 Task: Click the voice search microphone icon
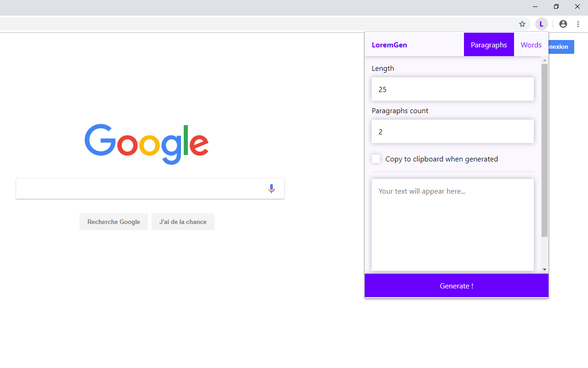271,189
